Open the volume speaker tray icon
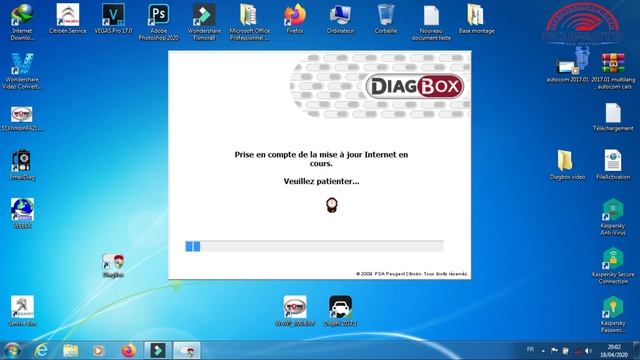Viewport: 640px width, 360px height. coord(588,350)
